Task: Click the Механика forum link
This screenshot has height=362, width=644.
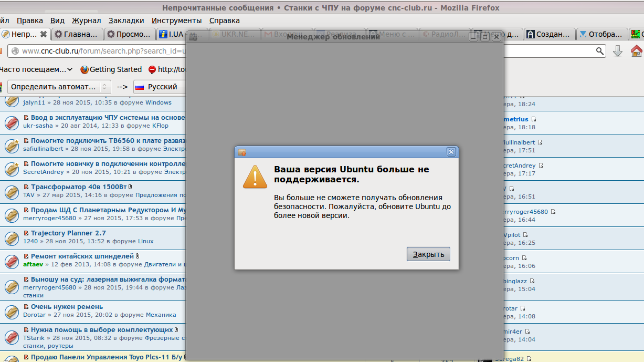Action: [161, 315]
